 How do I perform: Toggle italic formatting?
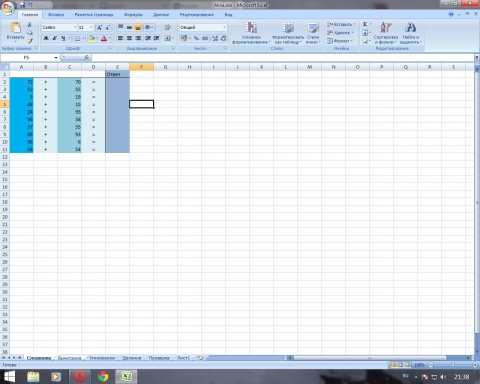point(54,38)
